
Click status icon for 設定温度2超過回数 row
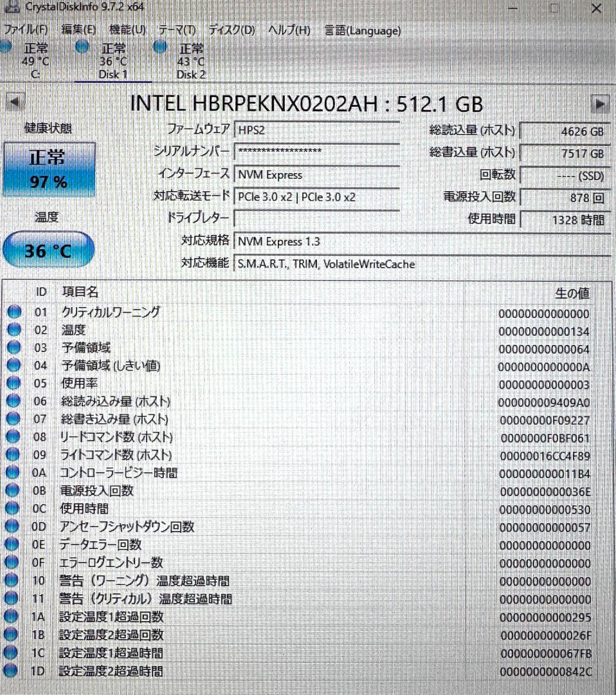[11, 635]
